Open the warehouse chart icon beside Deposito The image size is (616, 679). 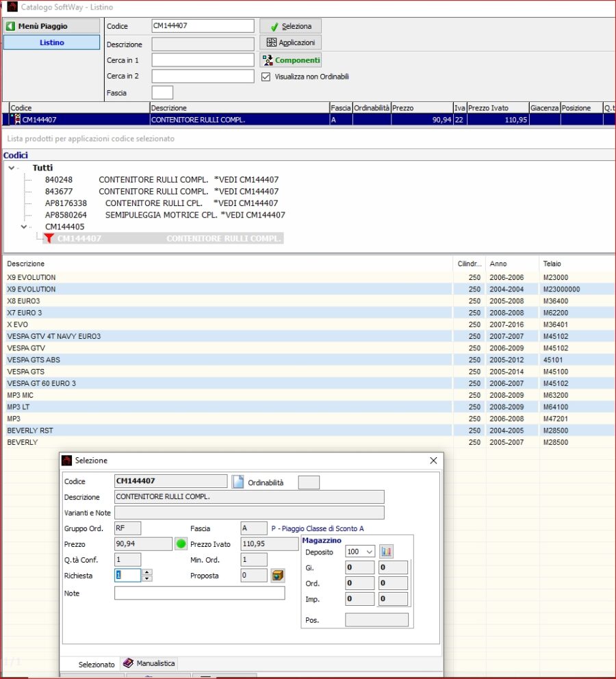387,551
